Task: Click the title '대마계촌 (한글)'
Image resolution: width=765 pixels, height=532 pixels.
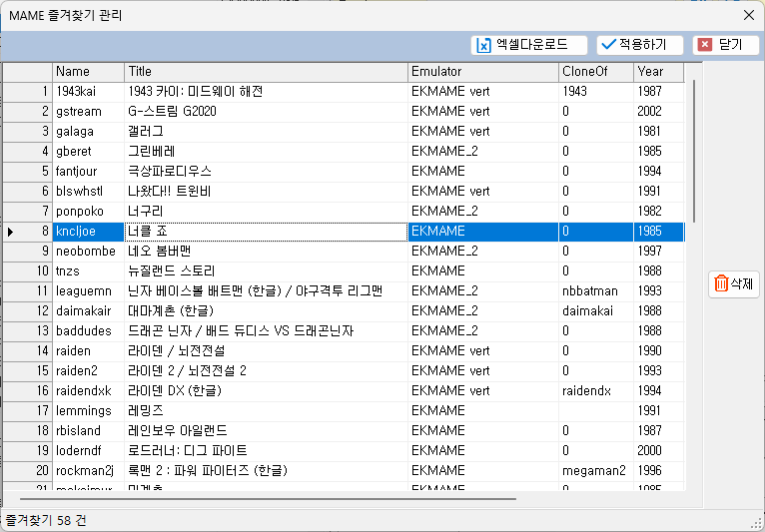Action: click(x=171, y=311)
